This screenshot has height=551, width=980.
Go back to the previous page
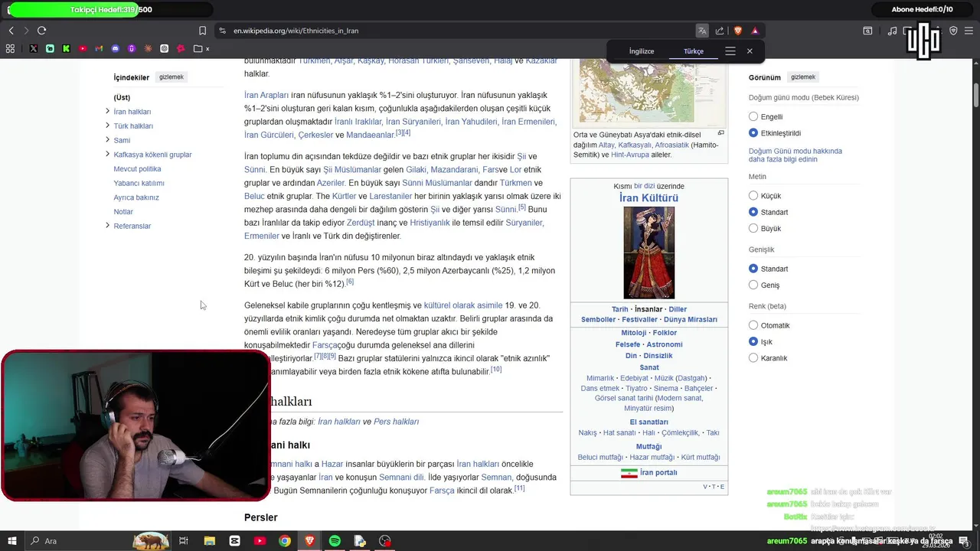[11, 31]
